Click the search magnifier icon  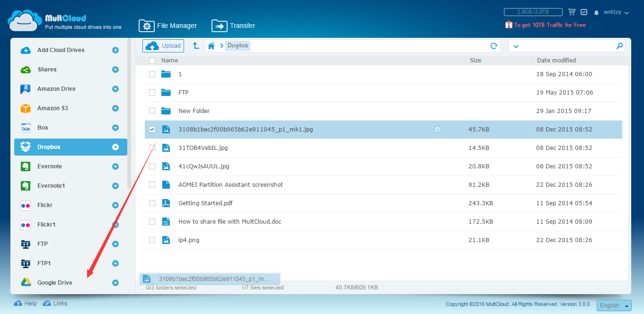pos(619,46)
